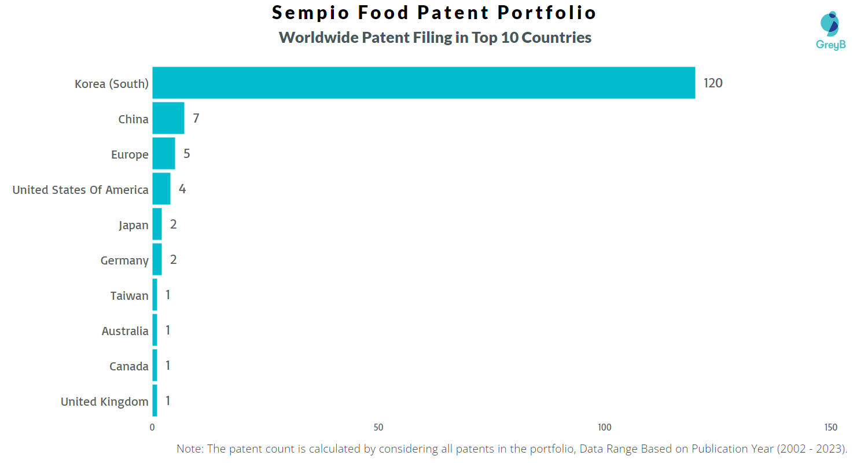Click the United States Of America bar
The width and height of the screenshot is (868, 463).
[161, 189]
